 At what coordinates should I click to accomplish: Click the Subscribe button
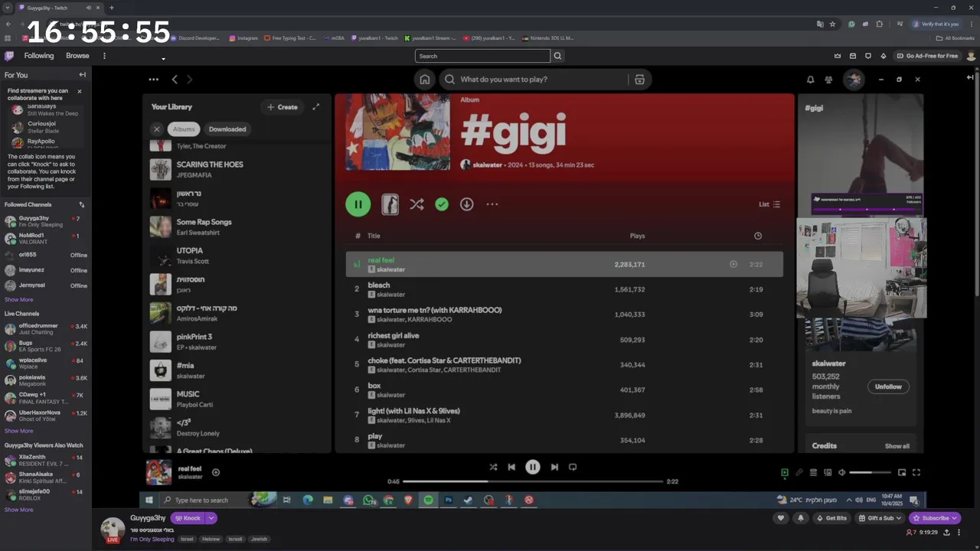point(935,518)
